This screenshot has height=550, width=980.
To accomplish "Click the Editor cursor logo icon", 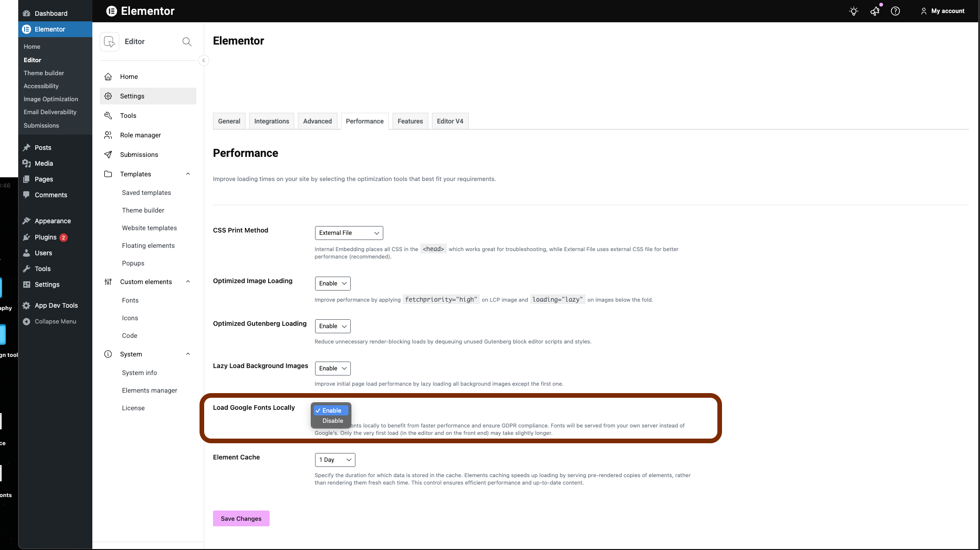I will click(x=110, y=42).
